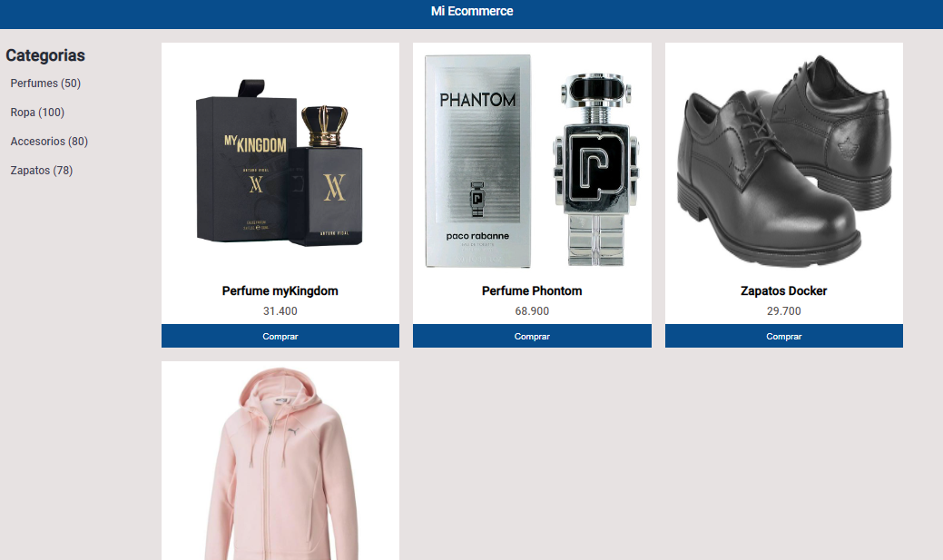View the black Docker shoes image

click(783, 162)
